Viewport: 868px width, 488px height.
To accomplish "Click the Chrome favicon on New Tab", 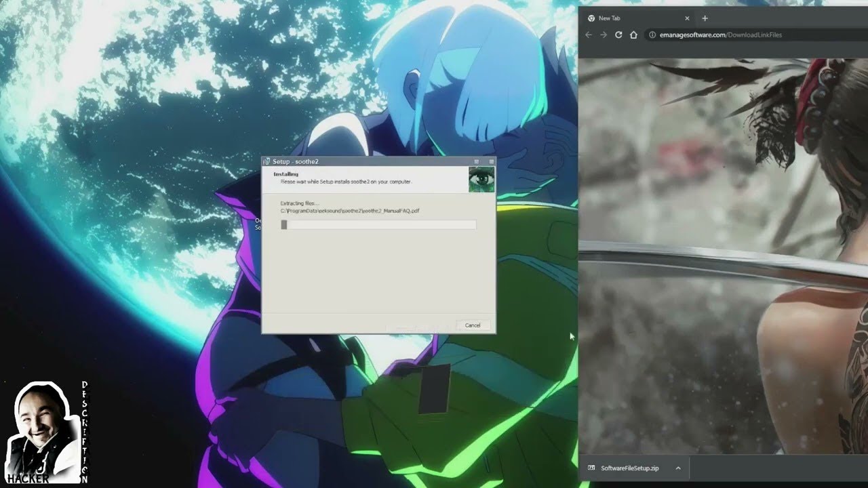I will pos(591,18).
